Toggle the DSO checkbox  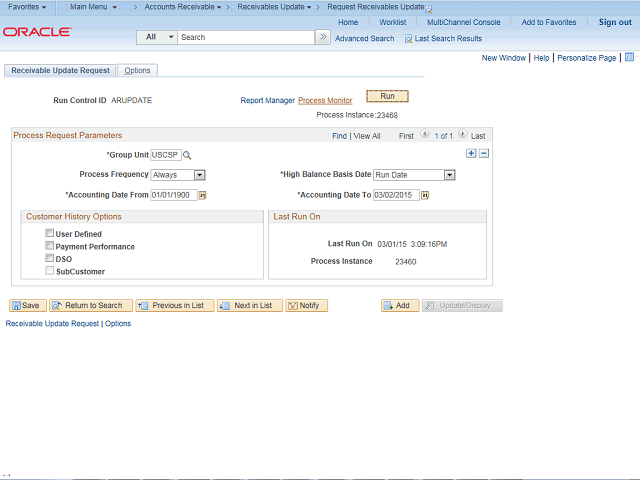(x=49, y=258)
